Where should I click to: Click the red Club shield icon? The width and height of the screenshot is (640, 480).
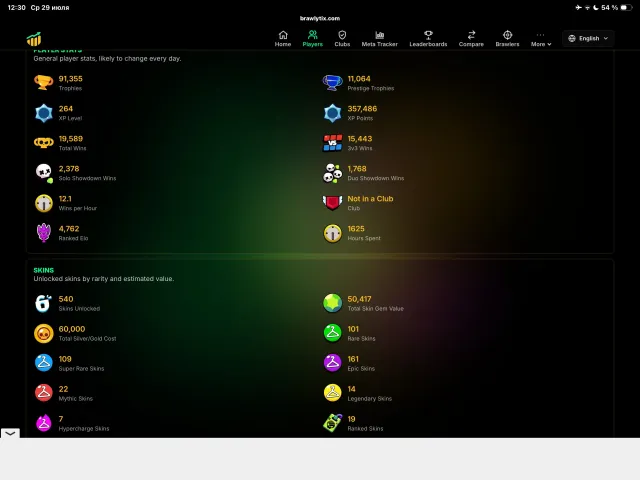(x=332, y=203)
